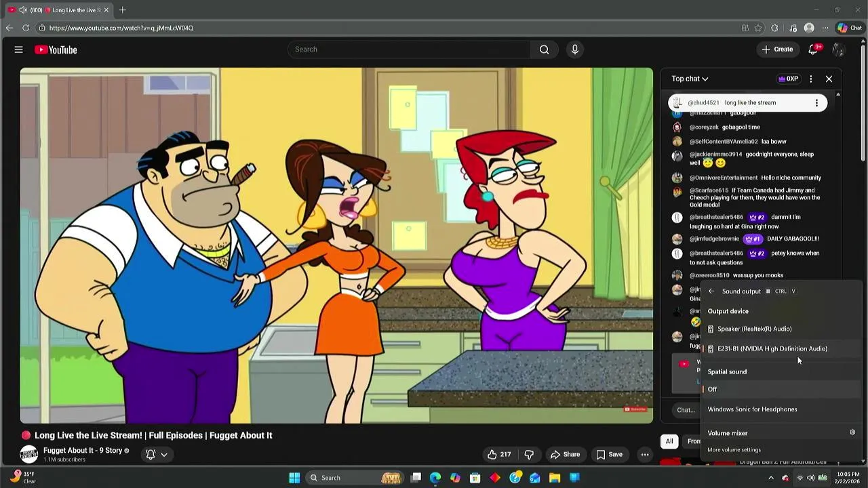
Task: Go back in the browser
Action: [x=9, y=28]
